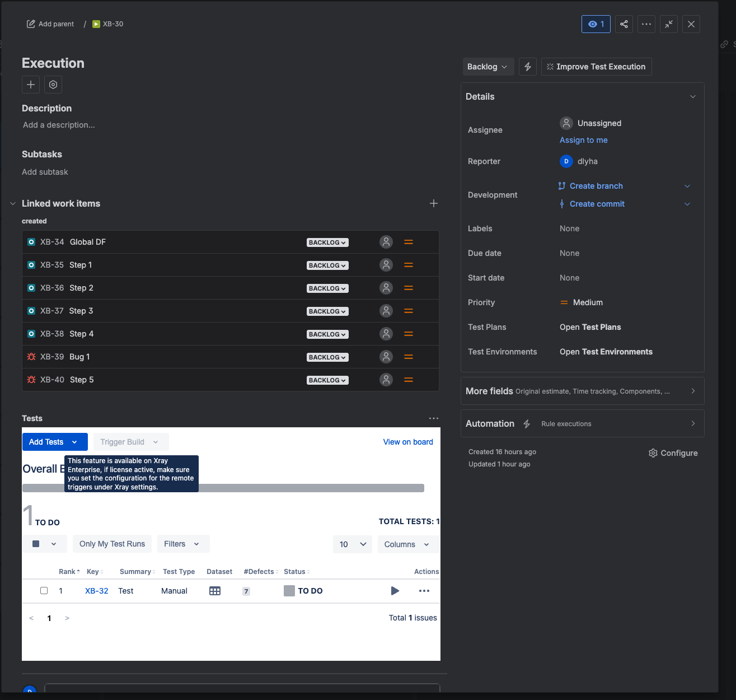Open the three-dot actions menu at top

pyautogui.click(x=646, y=24)
